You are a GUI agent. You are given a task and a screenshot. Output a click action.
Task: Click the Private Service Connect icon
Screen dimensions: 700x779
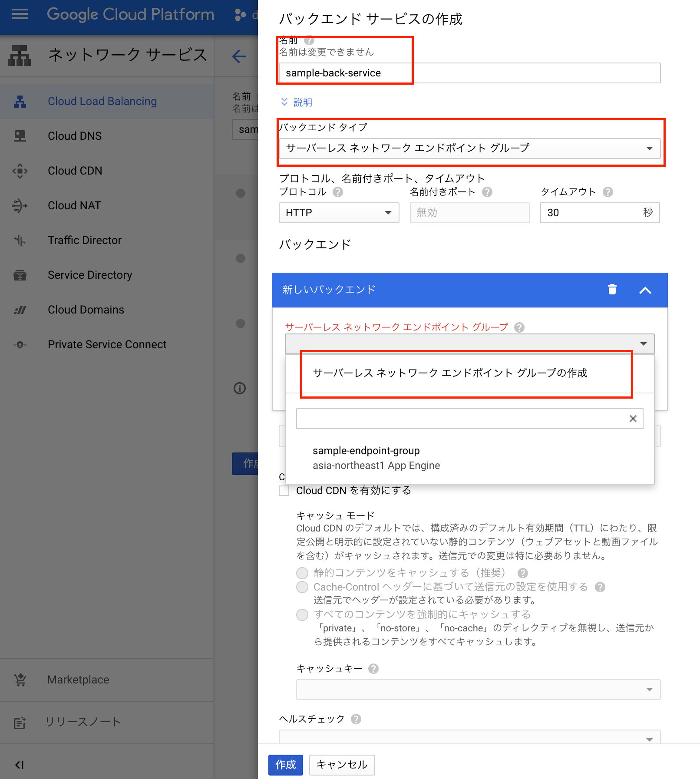point(20,345)
